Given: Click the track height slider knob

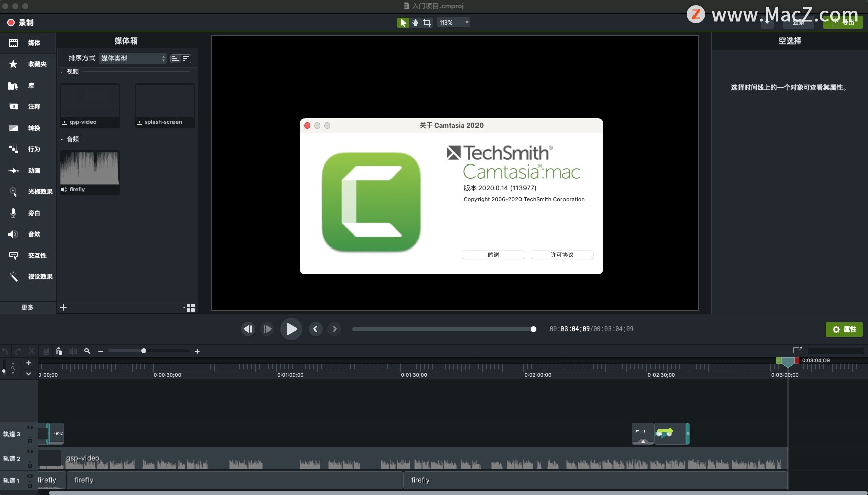Looking at the screenshot, I should click(x=4, y=372).
